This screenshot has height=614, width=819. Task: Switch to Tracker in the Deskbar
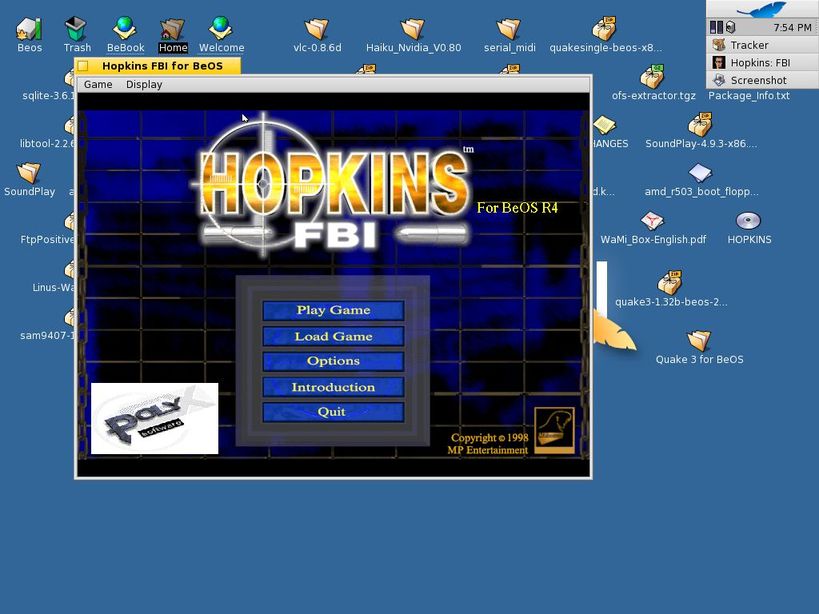763,45
